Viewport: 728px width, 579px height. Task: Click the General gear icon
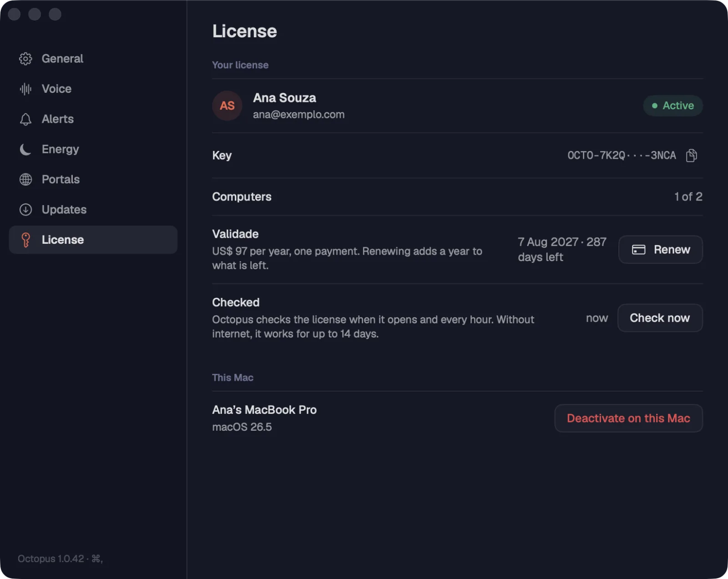[25, 59]
